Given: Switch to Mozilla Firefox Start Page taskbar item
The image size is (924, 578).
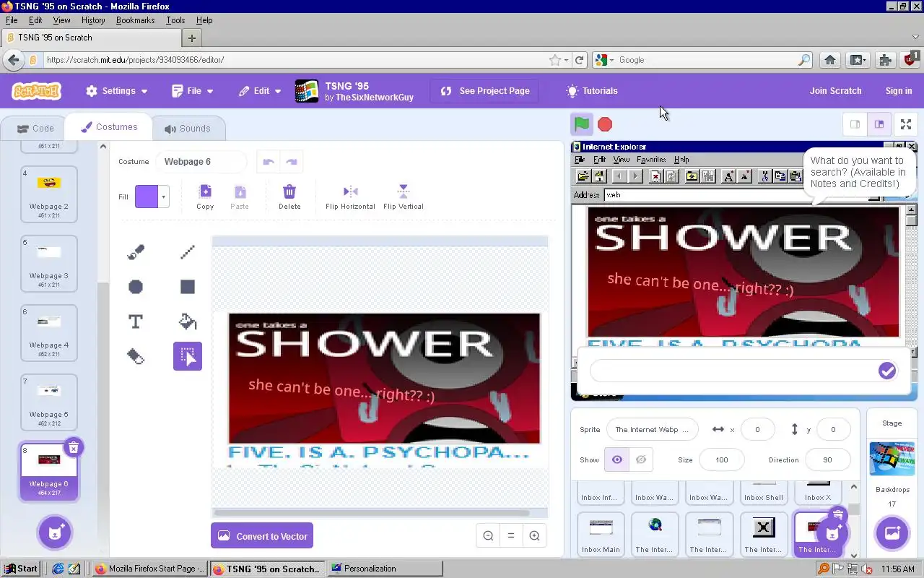Looking at the screenshot, I should (149, 569).
